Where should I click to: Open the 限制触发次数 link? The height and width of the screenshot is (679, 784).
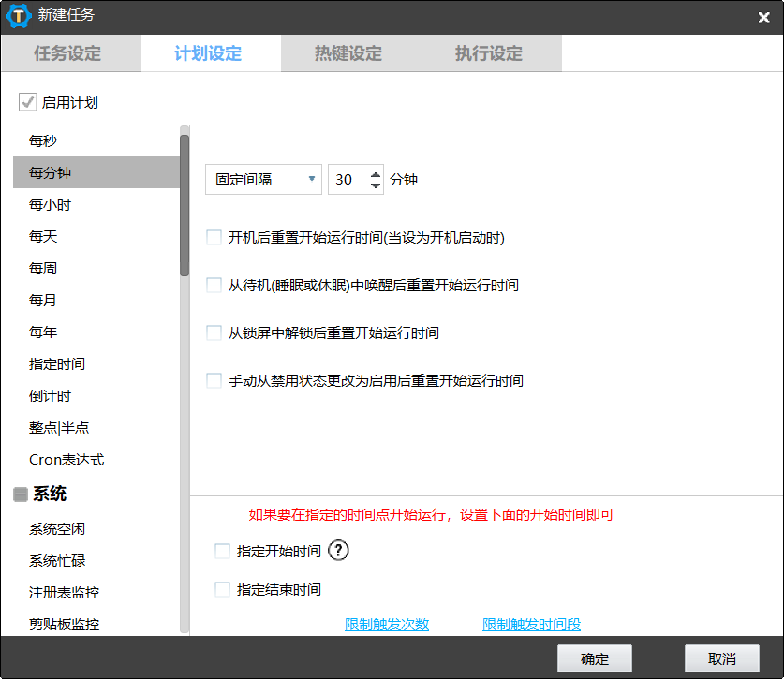(387, 624)
